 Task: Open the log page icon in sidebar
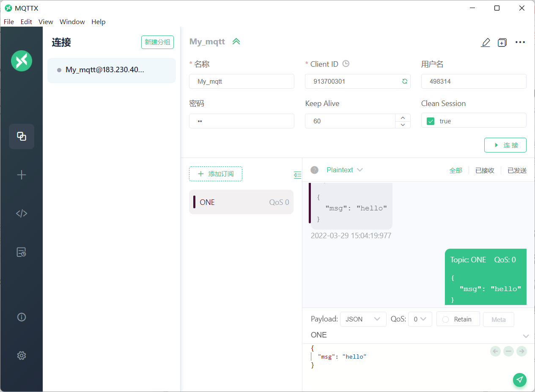[22, 252]
